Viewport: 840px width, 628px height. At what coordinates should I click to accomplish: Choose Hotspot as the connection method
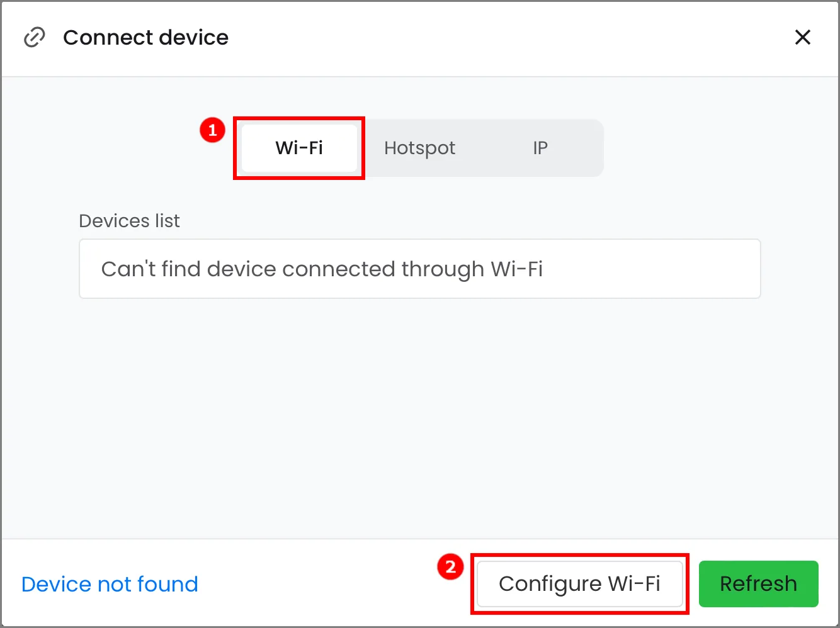(x=419, y=148)
